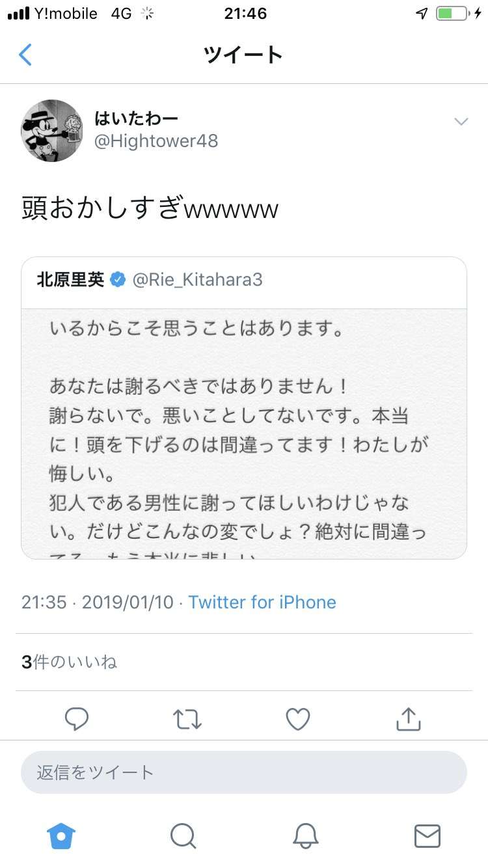Viewport: 488px width, 868px height.
Task: Tap the quoted tweet's text image
Action: click(x=244, y=433)
